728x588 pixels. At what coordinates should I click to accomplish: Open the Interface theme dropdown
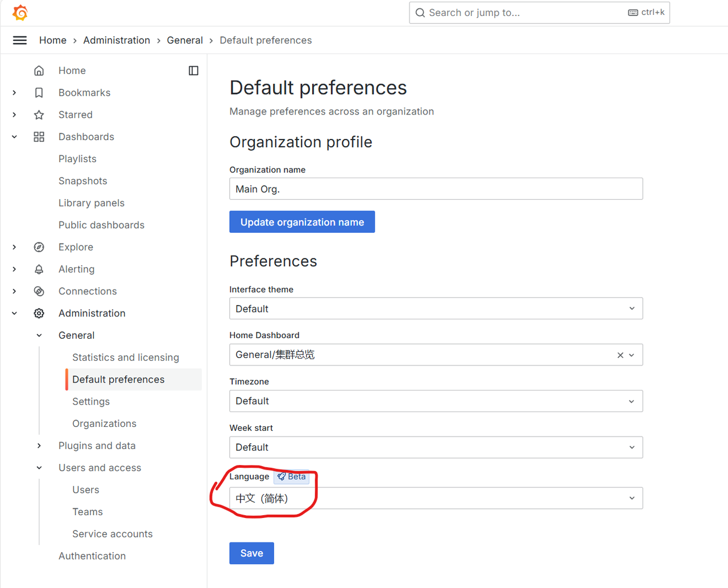point(436,309)
